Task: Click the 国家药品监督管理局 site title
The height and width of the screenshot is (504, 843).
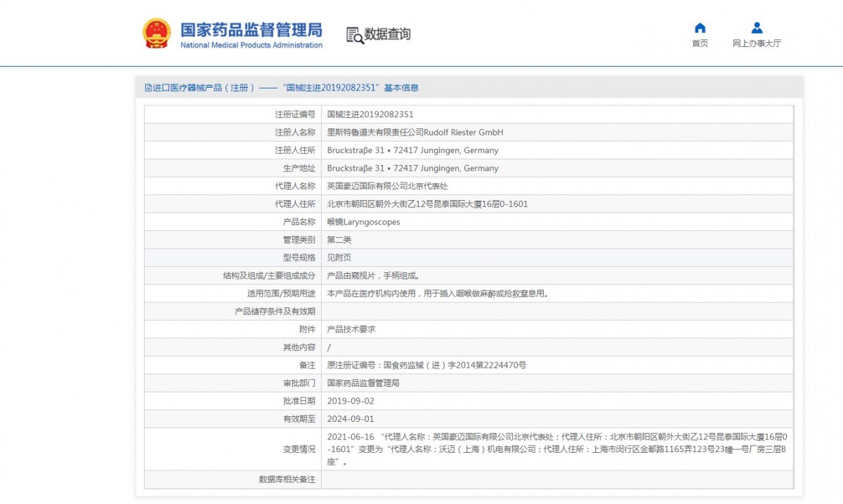Action: (251, 30)
